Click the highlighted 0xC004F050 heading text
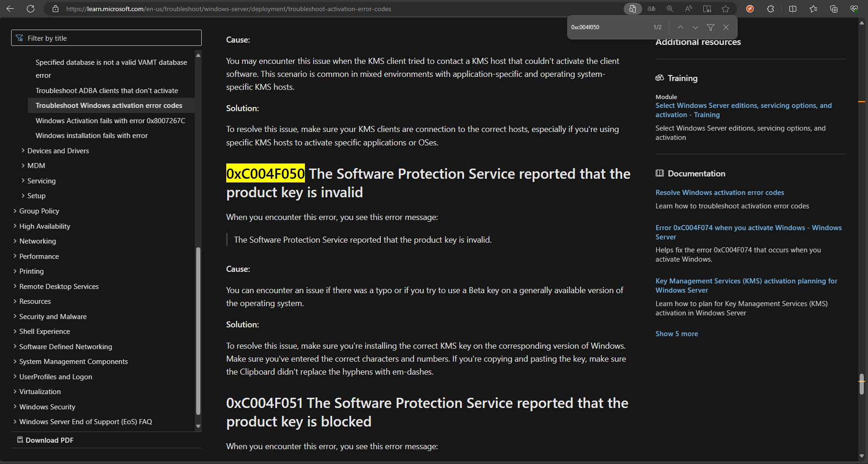868x464 pixels. coord(265,174)
